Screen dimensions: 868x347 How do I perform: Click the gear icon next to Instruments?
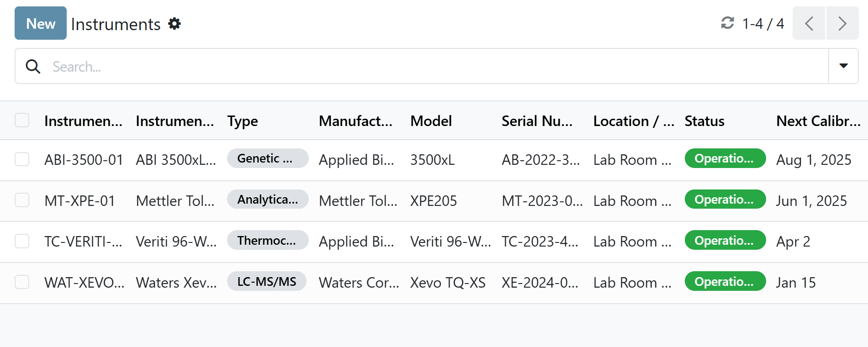[x=174, y=24]
